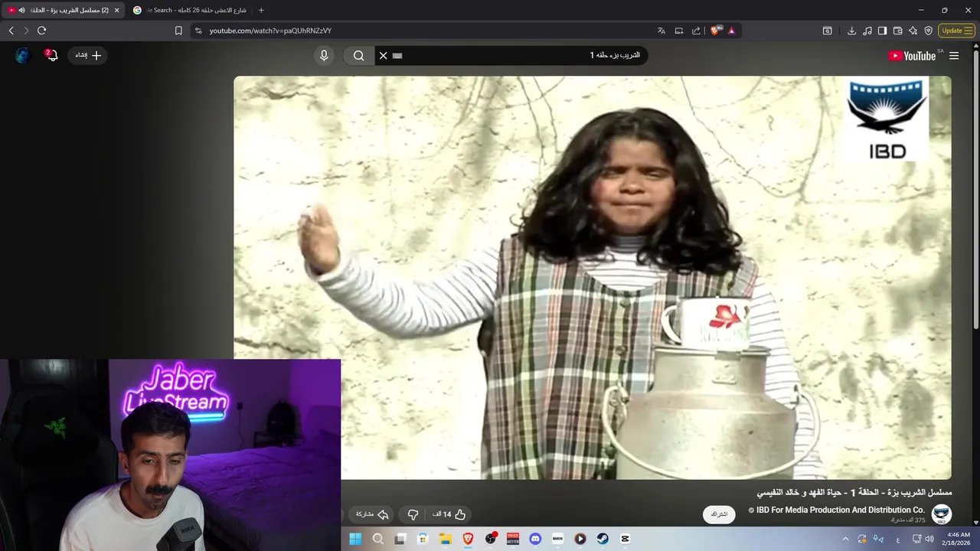The image size is (980, 551).
Task: Click the cast/screen icon in address bar
Action: (x=678, y=31)
